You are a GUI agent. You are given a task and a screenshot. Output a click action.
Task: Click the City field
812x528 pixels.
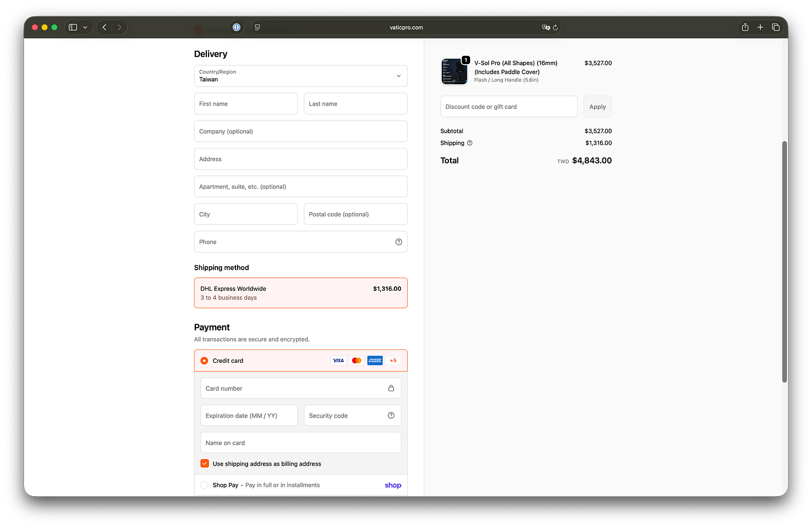[246, 214]
